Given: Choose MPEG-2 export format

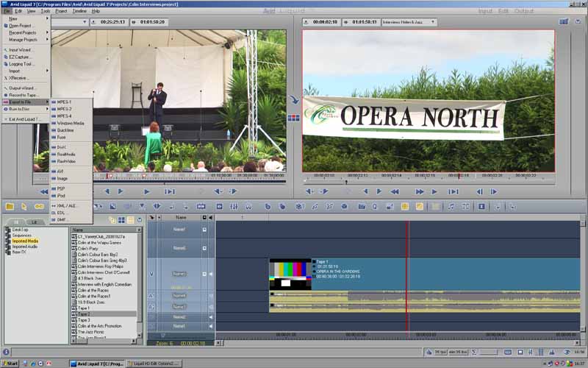Looking at the screenshot, I should click(x=71, y=109).
